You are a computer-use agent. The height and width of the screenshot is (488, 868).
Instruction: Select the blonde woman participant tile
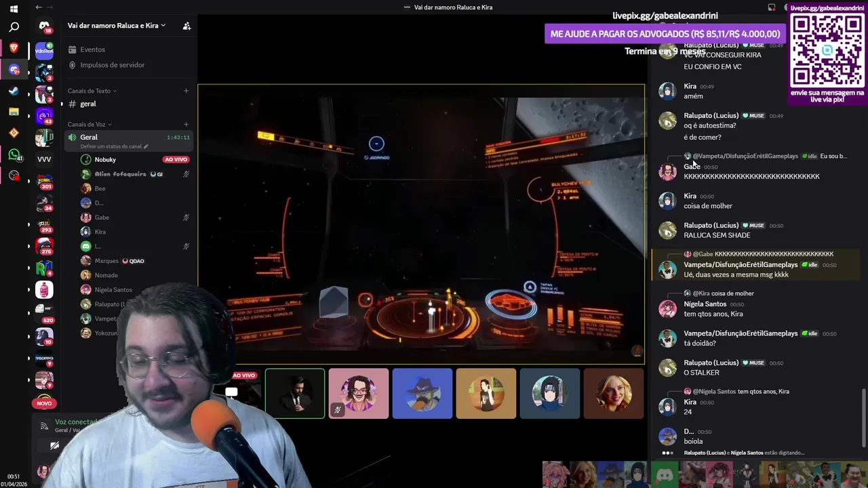tap(614, 393)
